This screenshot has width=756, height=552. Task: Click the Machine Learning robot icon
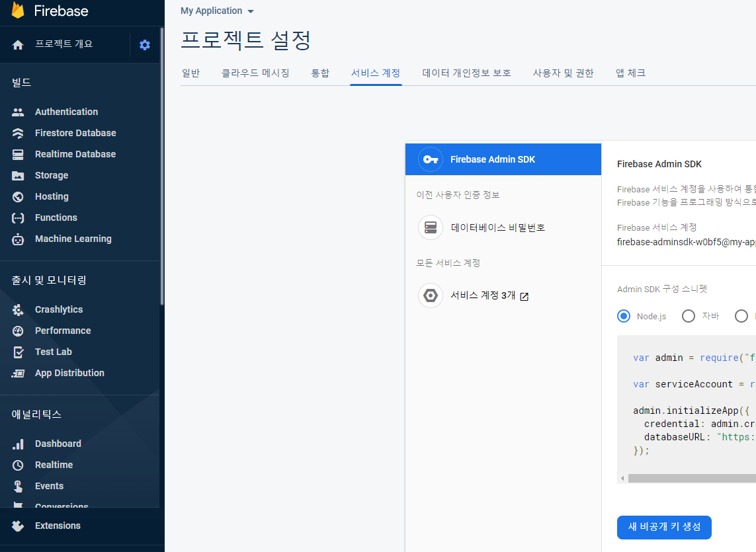tap(18, 239)
